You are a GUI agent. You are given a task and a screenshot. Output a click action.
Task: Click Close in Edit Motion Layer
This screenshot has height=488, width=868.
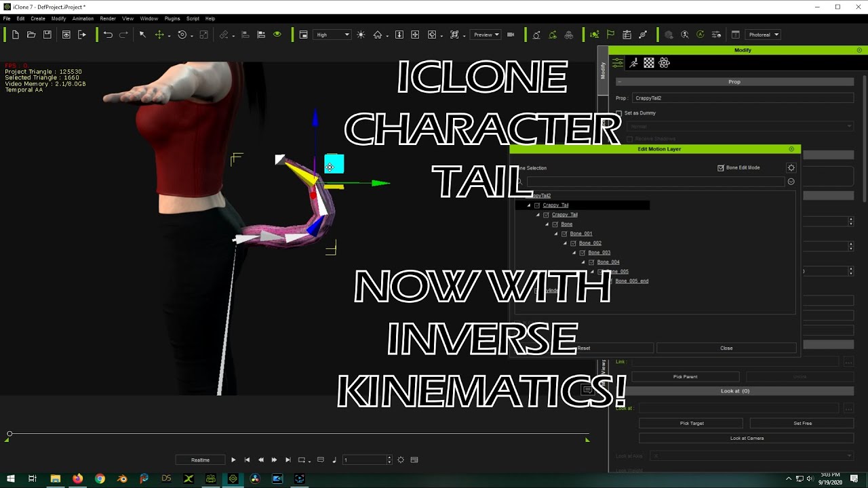click(x=726, y=348)
